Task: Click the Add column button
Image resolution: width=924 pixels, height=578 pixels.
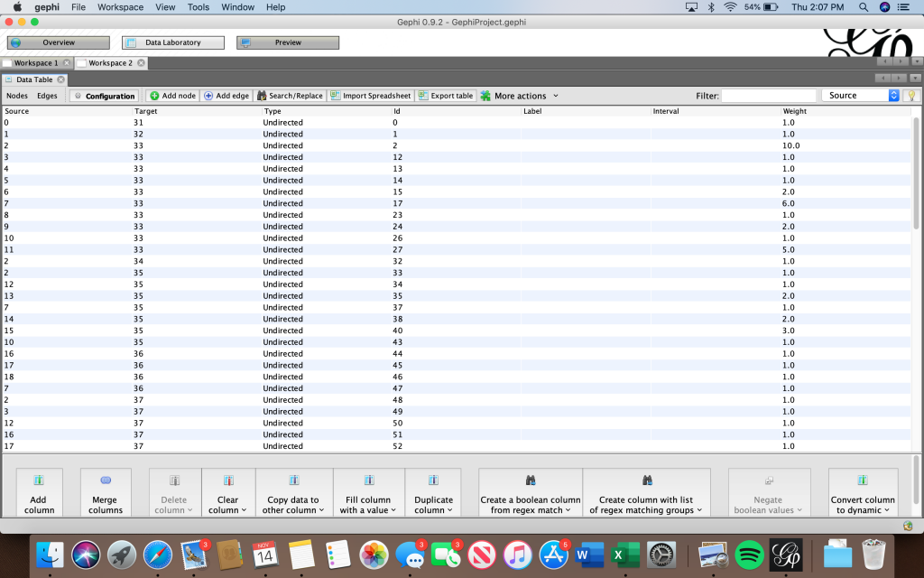Action: tap(39, 493)
